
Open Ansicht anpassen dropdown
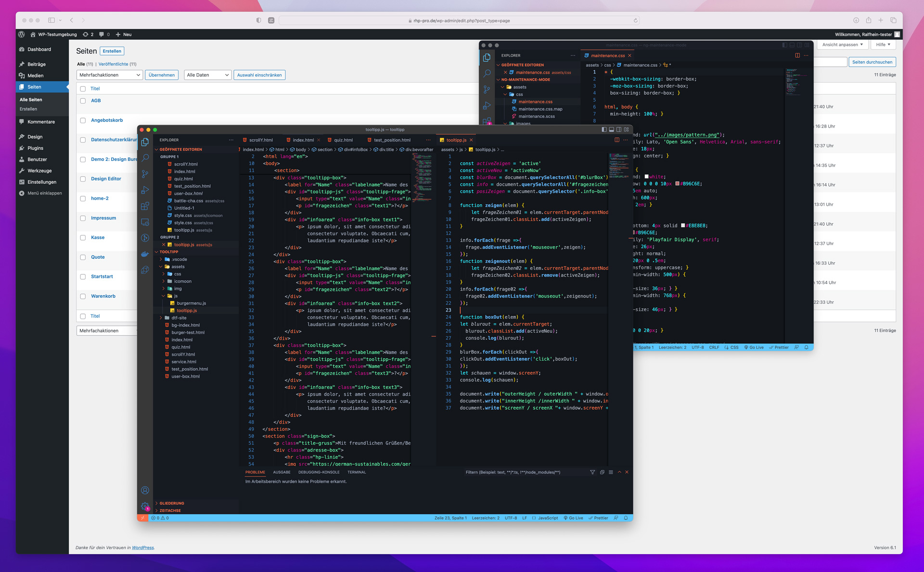click(x=843, y=44)
